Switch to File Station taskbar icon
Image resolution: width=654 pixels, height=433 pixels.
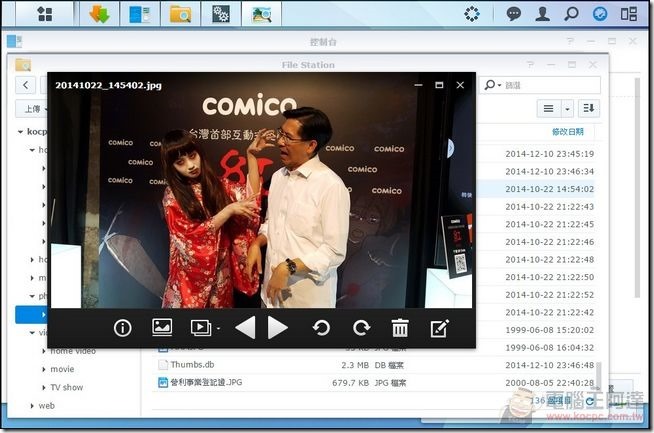coord(180,14)
